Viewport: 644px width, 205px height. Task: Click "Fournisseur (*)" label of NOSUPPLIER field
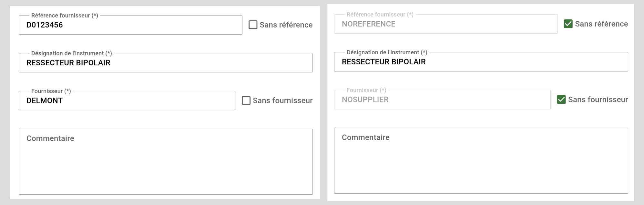point(366,90)
